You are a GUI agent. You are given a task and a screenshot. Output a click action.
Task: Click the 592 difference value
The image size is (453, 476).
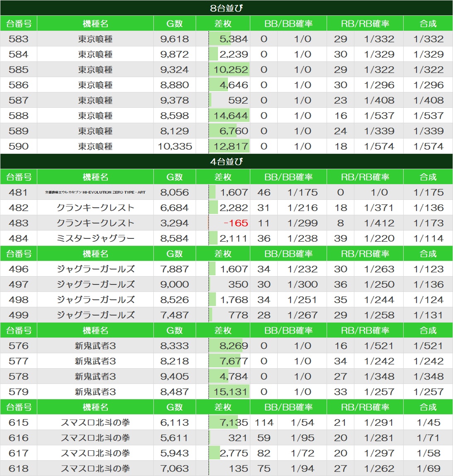coord(238,100)
